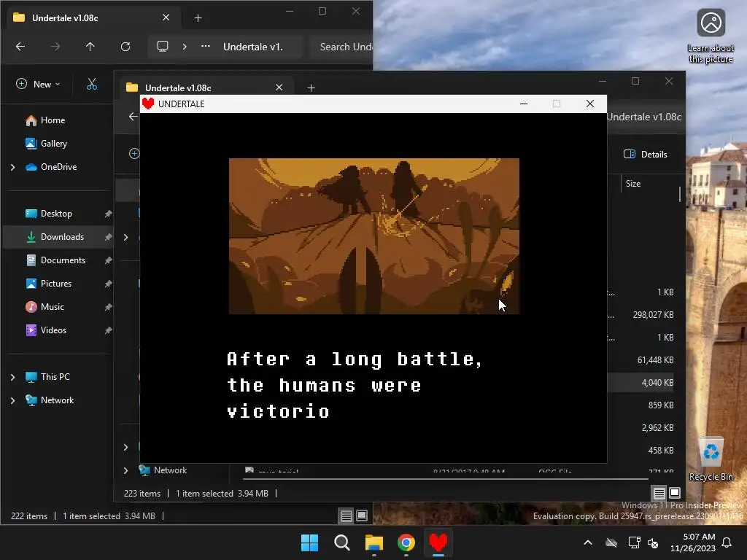Select the file sized 298,027 KB
The image size is (747, 560).
pos(653,315)
